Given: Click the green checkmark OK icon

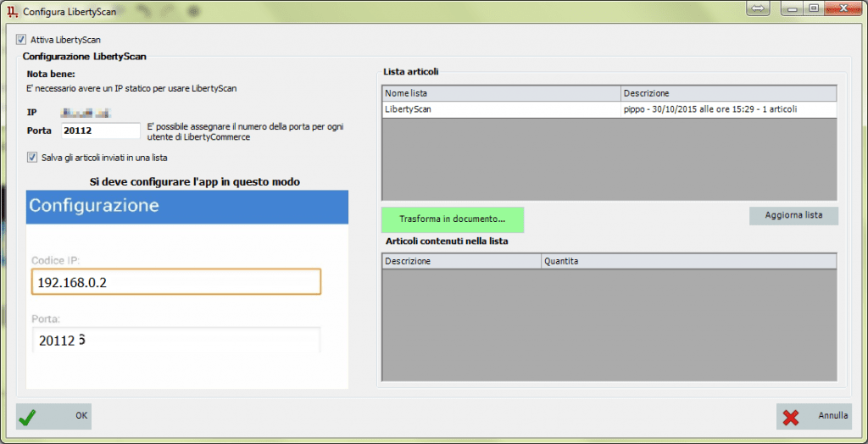Looking at the screenshot, I should (x=28, y=418).
